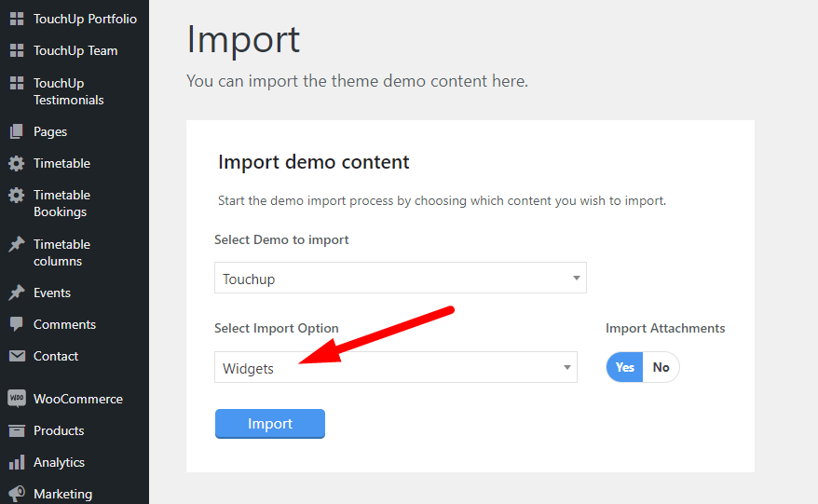Click the WooCommerce Woo logo icon

17,399
